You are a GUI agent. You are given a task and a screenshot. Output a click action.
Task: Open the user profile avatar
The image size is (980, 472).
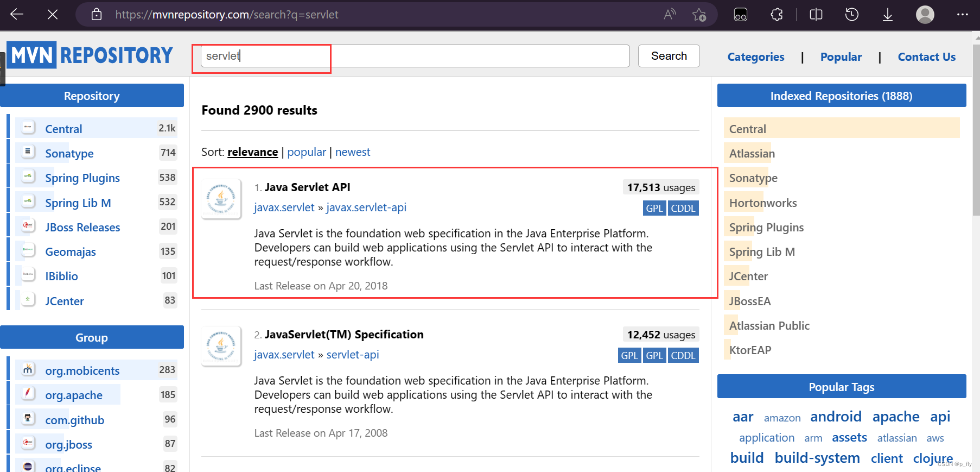coord(925,15)
